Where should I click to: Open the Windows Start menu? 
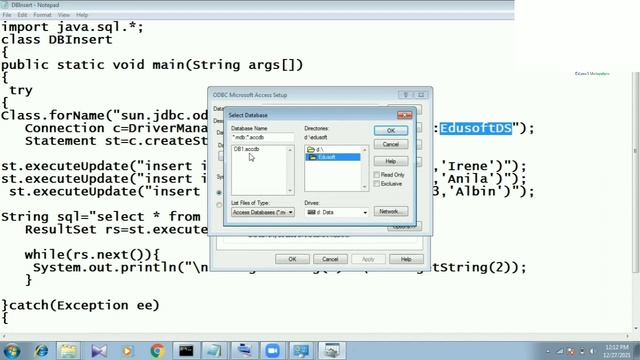pos(11,351)
